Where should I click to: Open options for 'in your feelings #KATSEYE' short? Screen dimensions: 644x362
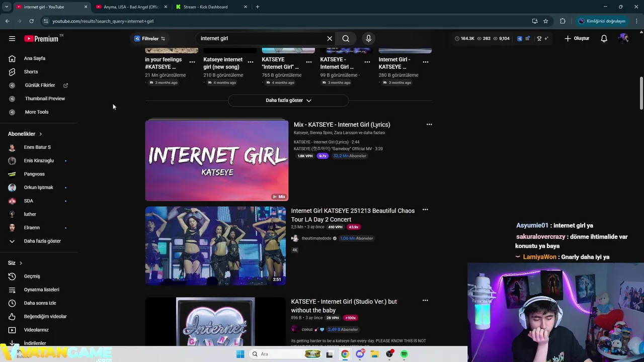tap(192, 62)
